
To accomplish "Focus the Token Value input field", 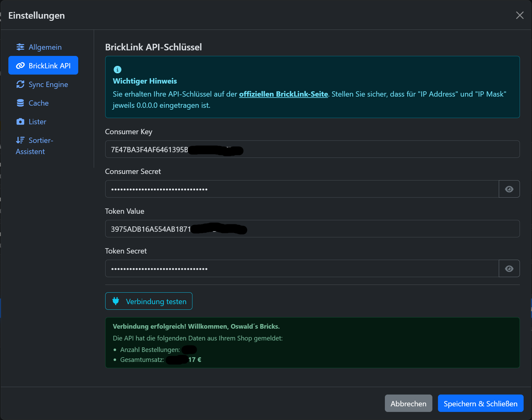I will 312,229.
